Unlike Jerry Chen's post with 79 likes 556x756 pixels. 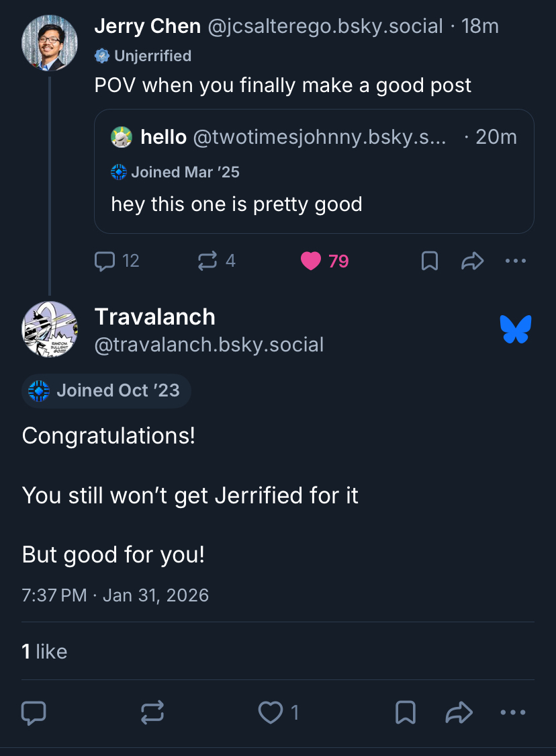click(311, 261)
